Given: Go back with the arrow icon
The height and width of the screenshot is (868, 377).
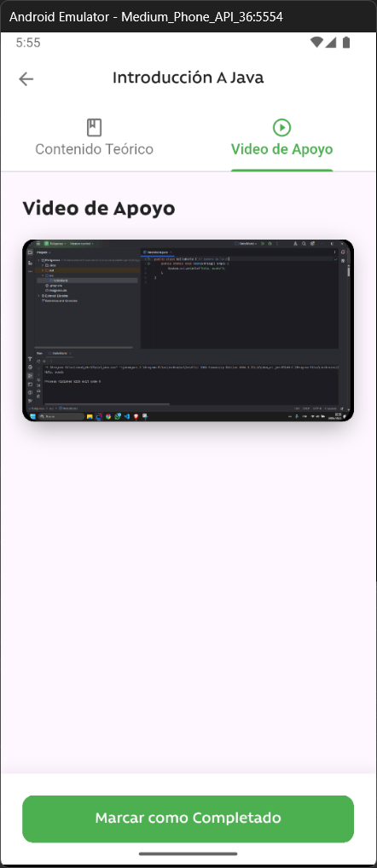Looking at the screenshot, I should click(26, 78).
